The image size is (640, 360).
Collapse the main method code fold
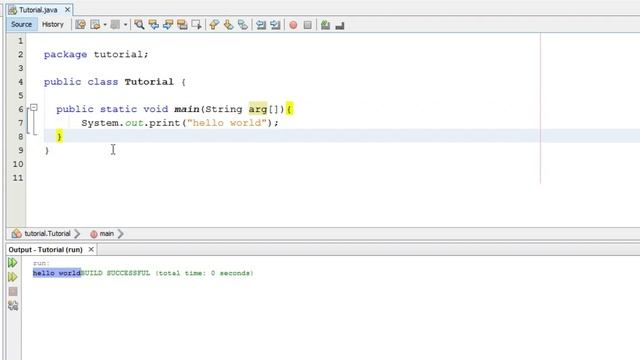click(x=34, y=108)
